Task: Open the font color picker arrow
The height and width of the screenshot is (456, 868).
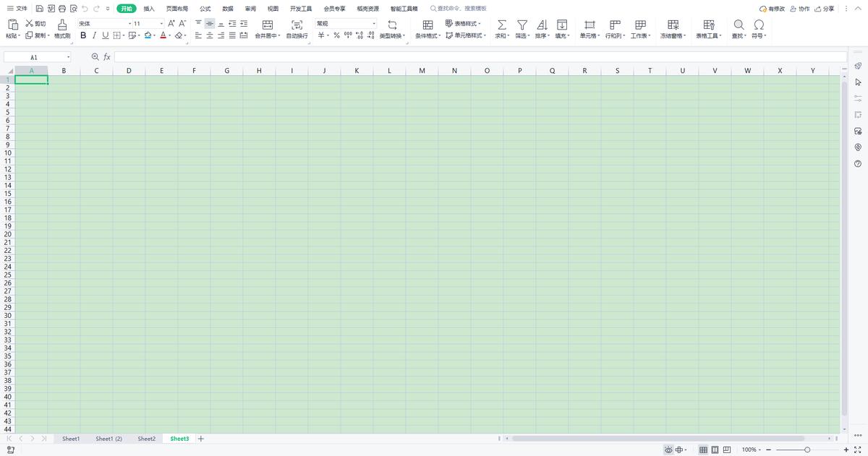Action: [169, 35]
